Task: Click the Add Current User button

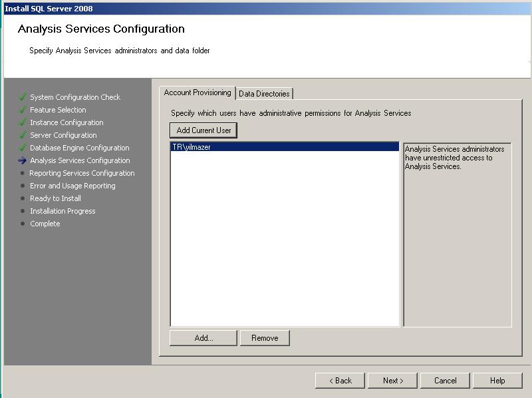Action: coord(203,130)
